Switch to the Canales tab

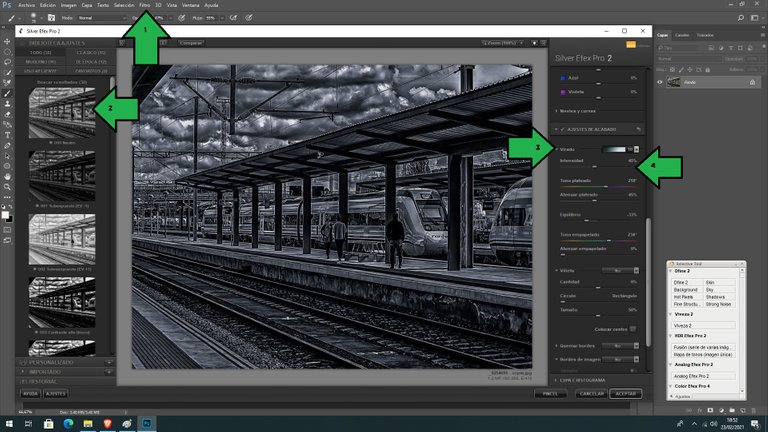[x=682, y=35]
